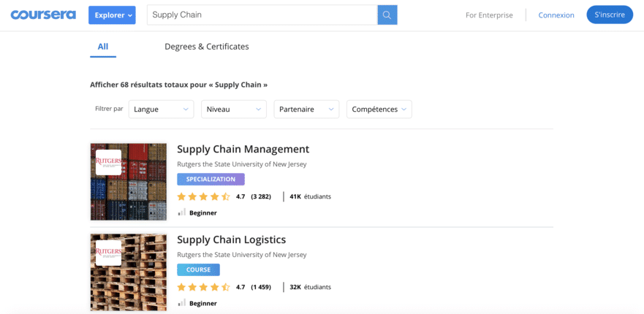Click the Beginner level icon under Supply Chain Logistics
Screen dimensions: 644x314
[x=181, y=303]
